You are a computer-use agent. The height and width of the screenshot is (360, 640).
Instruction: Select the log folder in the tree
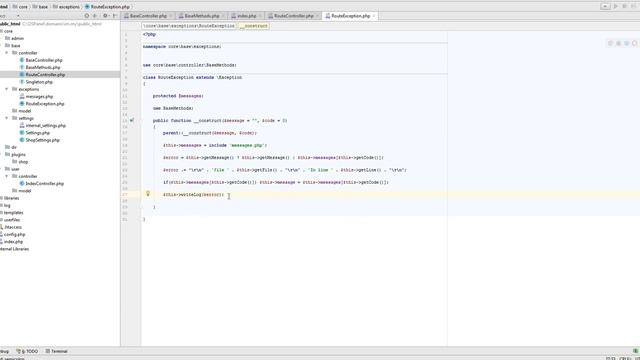[x=6, y=206]
